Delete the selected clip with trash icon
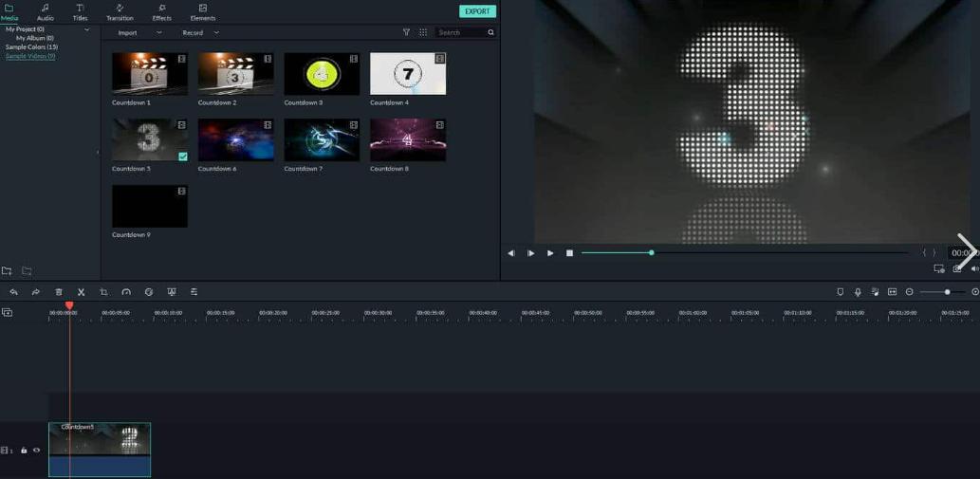The image size is (980, 479). point(59,292)
